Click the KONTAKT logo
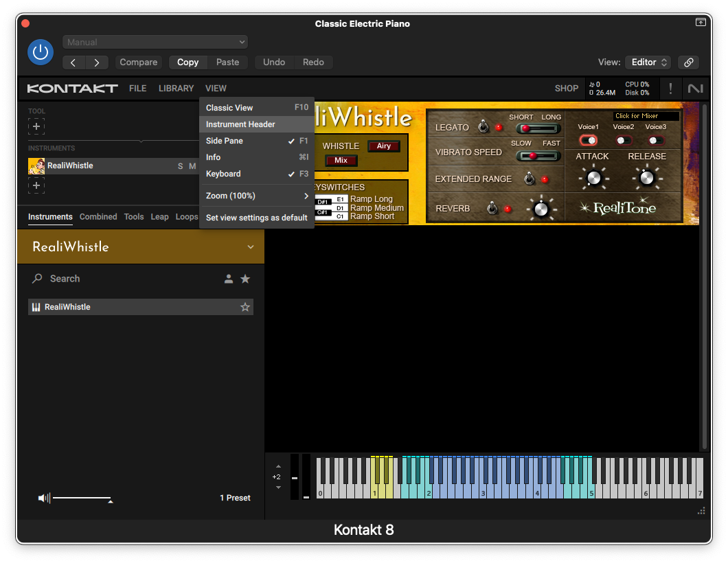Viewport: 728px width, 563px height. (72, 88)
